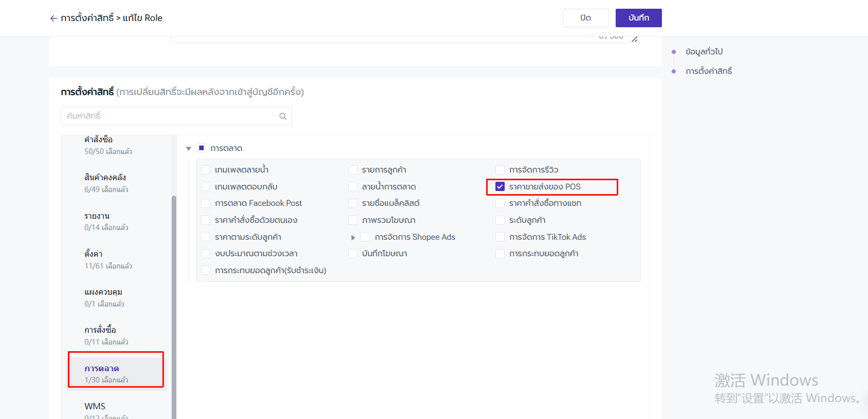Jump to ข้อมูลทั่วไป section anchor

tap(704, 52)
